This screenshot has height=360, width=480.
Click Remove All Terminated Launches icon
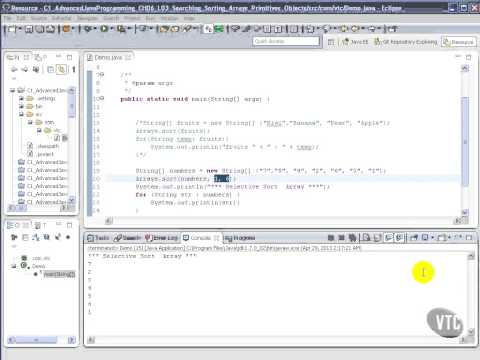click(x=352, y=238)
